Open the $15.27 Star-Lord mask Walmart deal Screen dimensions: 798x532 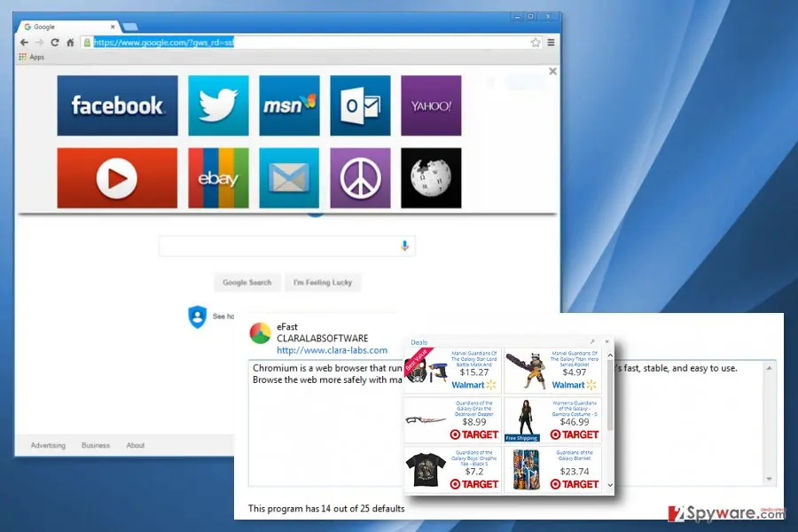[452, 371]
